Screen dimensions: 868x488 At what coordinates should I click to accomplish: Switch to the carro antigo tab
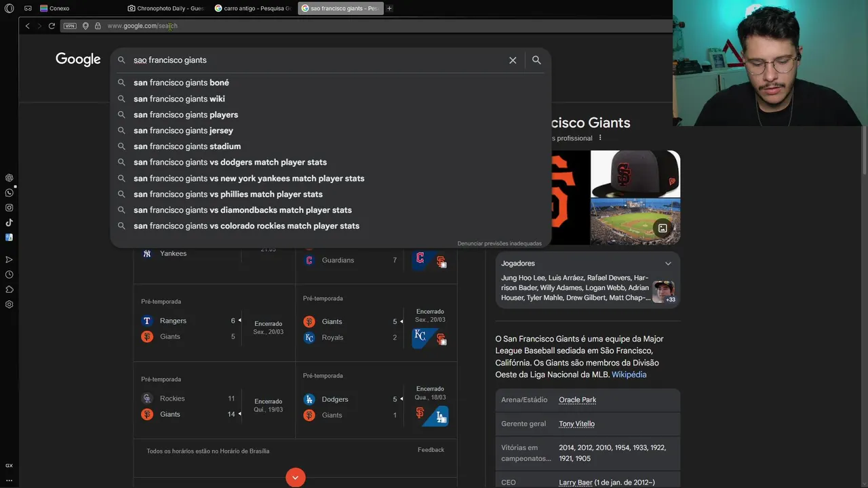[x=252, y=8]
